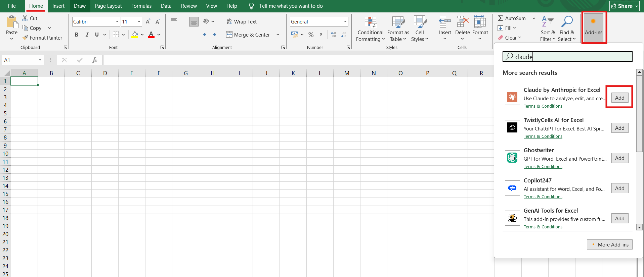Switch to the Review tab
644x277 pixels.
pyautogui.click(x=189, y=6)
